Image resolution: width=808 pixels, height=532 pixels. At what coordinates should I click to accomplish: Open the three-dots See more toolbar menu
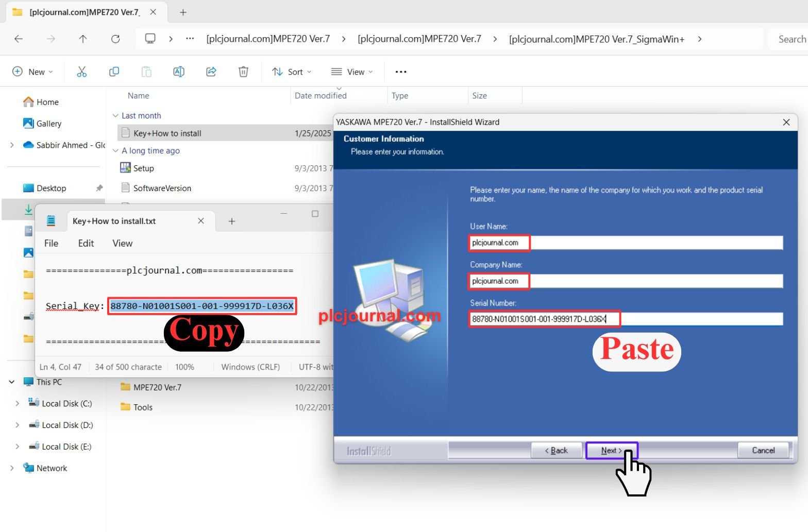pos(401,72)
